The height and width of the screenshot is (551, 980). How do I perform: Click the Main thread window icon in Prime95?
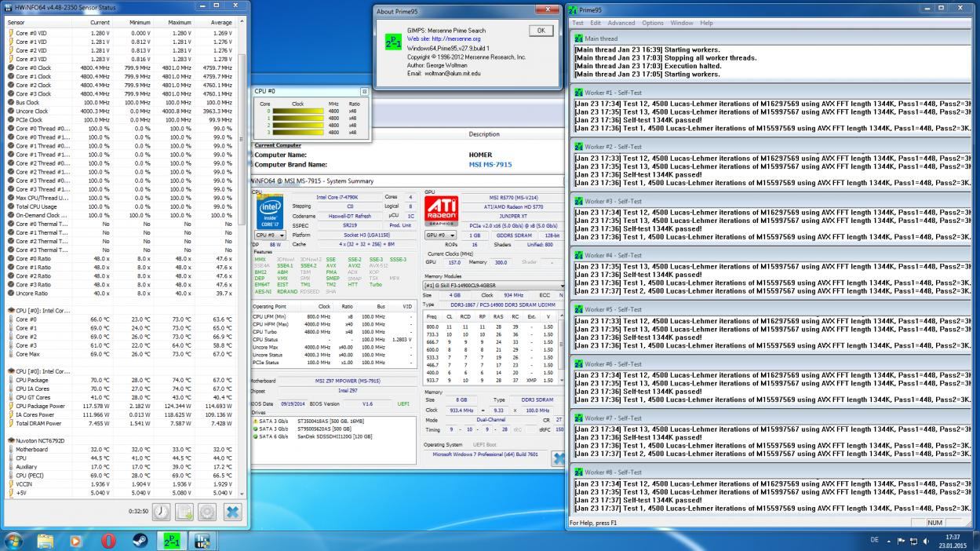click(x=578, y=38)
